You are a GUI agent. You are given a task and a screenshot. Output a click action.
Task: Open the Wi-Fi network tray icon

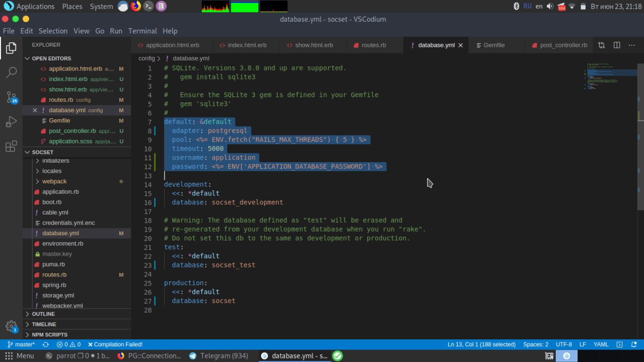[573, 6]
